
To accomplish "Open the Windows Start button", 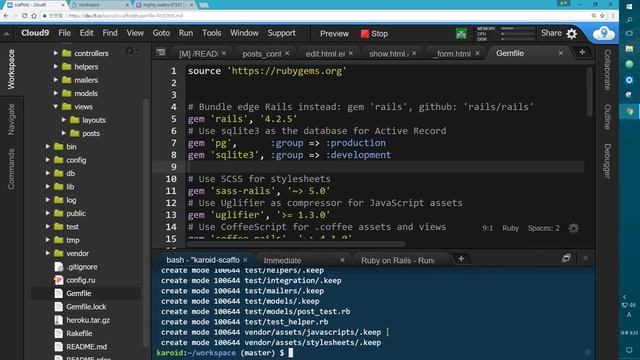I will tap(629, 7).
